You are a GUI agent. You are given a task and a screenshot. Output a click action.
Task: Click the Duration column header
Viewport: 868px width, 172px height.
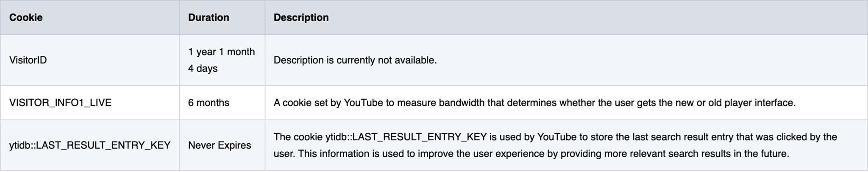pos(209,17)
